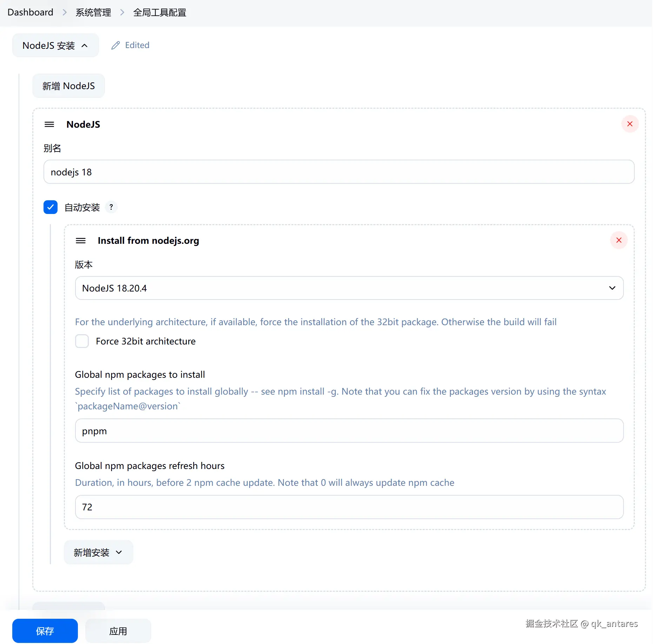Click the npm cache update duration description
The height and width of the screenshot is (644, 653).
tap(265, 483)
